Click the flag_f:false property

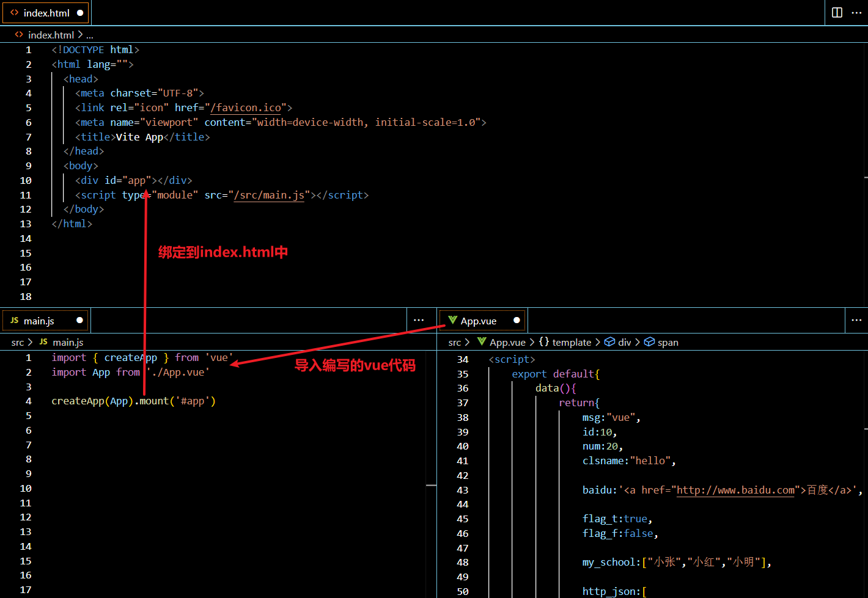620,533
